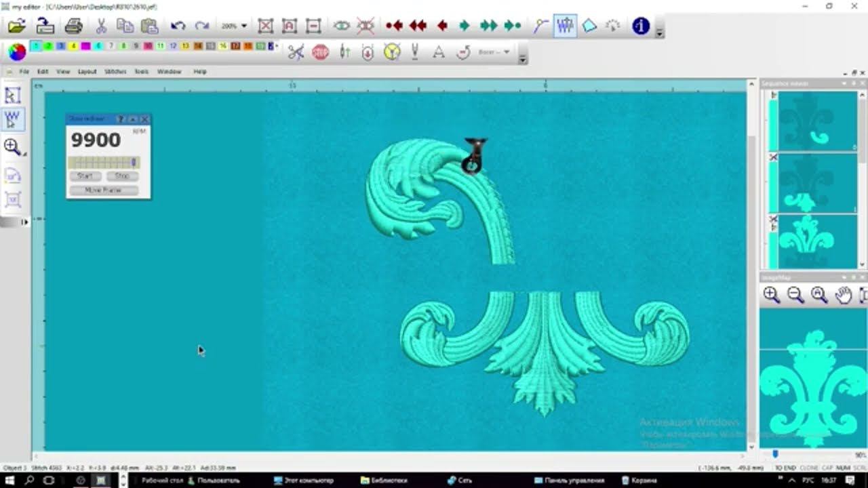Step forward one stitch with green arrow
The width and height of the screenshot is (868, 488).
(x=465, y=26)
